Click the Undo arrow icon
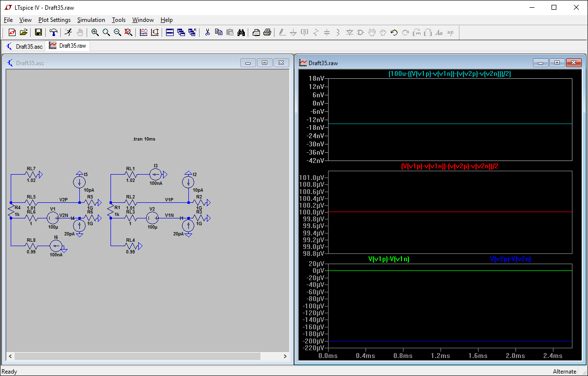588x376 pixels. [394, 33]
